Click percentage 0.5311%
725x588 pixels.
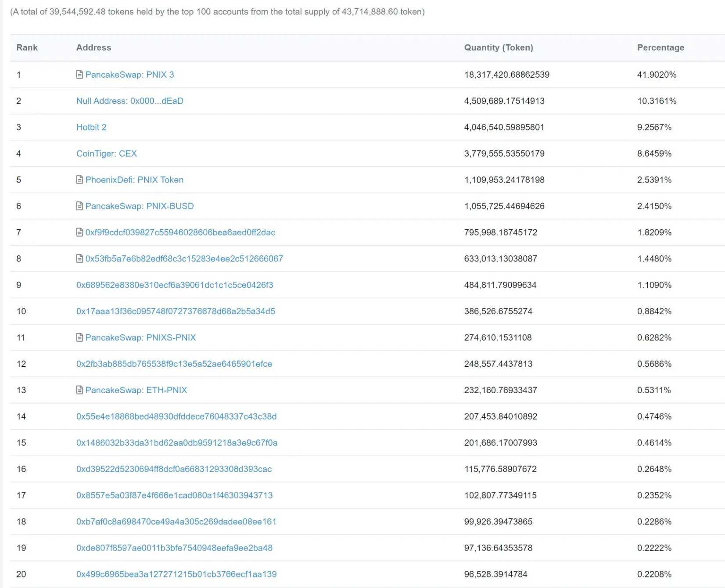pos(654,391)
